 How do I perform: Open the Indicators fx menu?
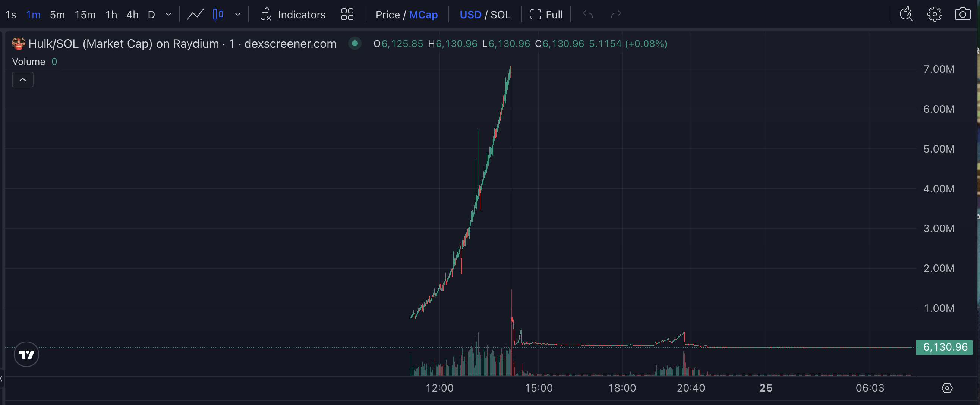point(293,15)
